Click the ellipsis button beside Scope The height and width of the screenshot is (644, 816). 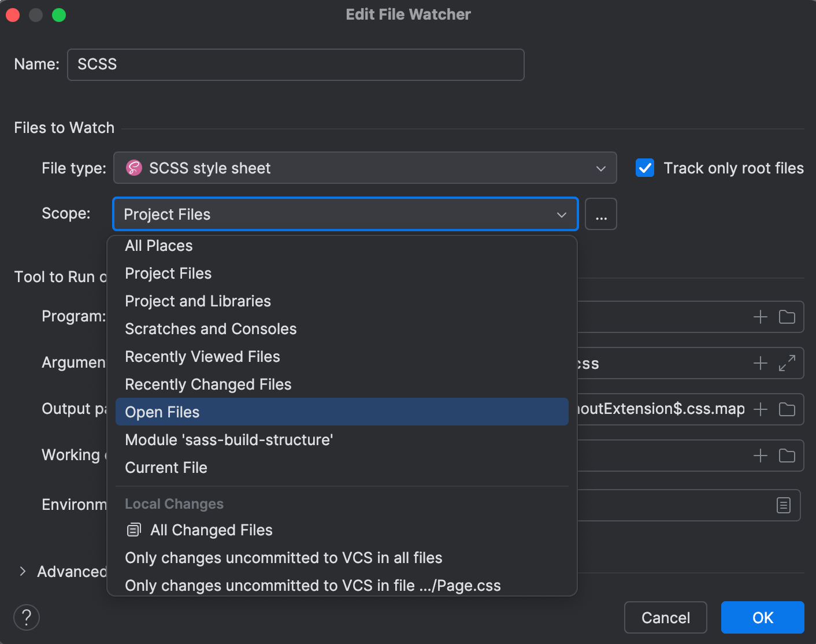600,214
